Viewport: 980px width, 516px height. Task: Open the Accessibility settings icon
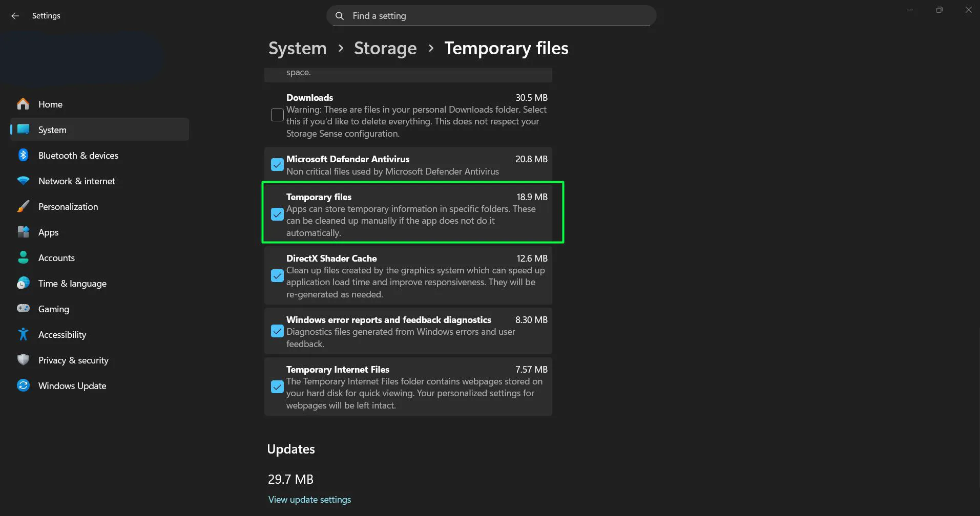click(x=23, y=334)
